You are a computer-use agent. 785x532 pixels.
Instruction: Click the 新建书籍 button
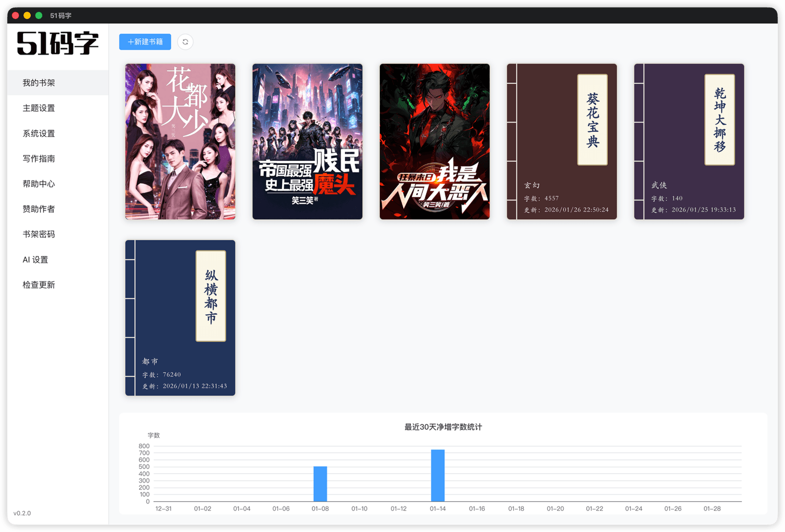tap(145, 42)
